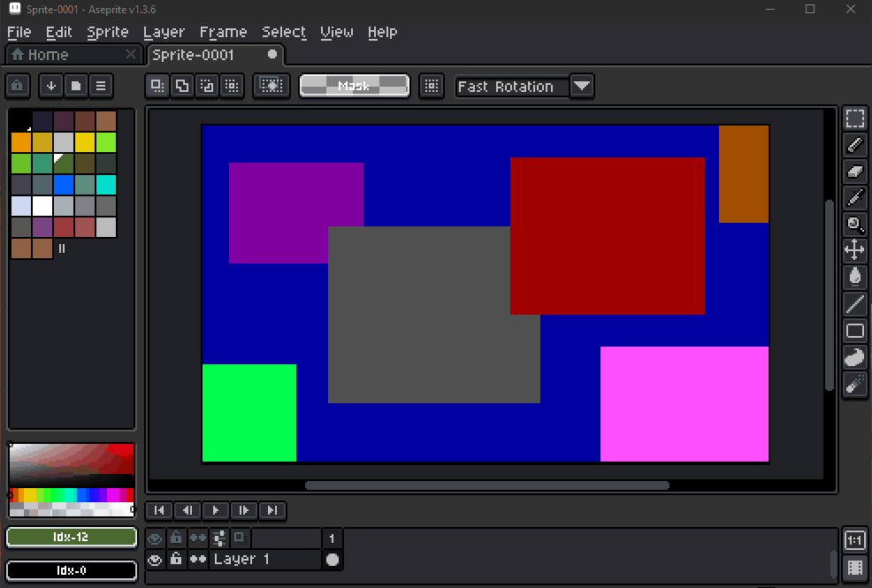Viewport: 872px width, 588px height.
Task: Select the Eraser tool
Action: pos(854,171)
